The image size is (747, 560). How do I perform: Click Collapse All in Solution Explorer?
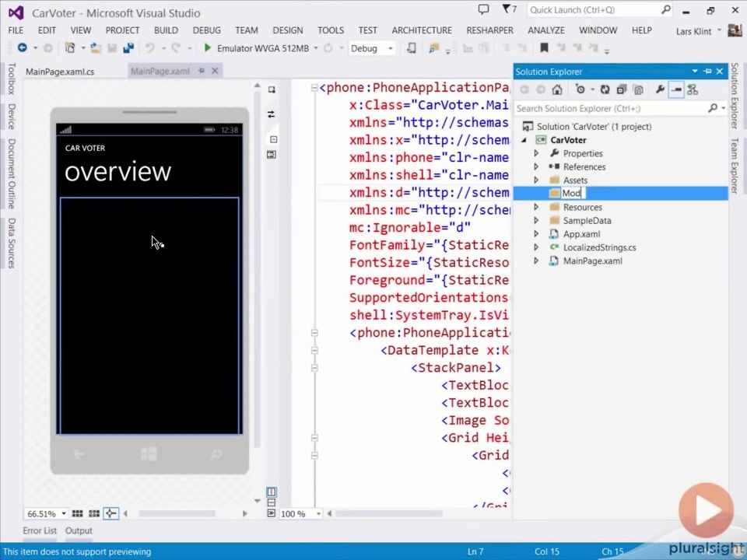(621, 89)
